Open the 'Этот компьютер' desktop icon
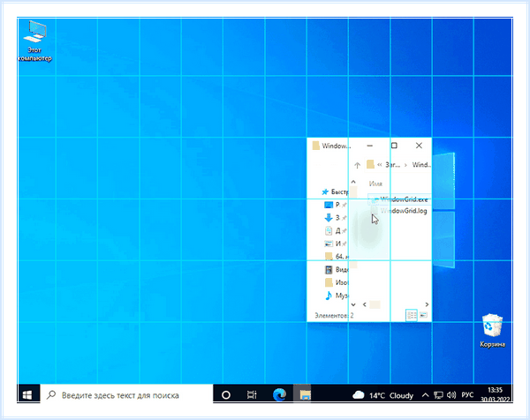 34,41
